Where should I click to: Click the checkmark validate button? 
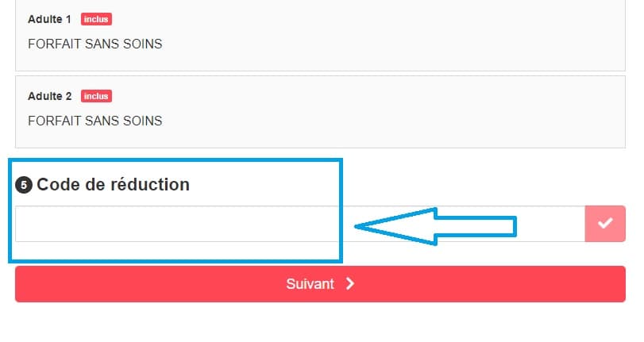coord(605,224)
